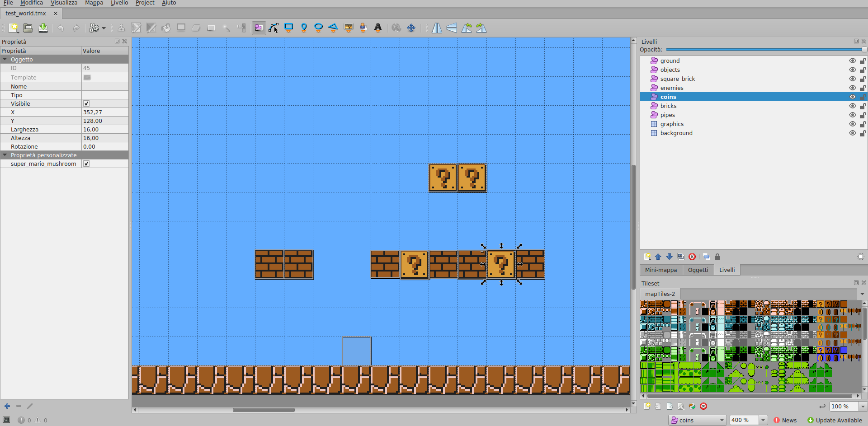This screenshot has height=426, width=868.
Task: Open the Command settings dropdown arrow
Action: pos(104,28)
